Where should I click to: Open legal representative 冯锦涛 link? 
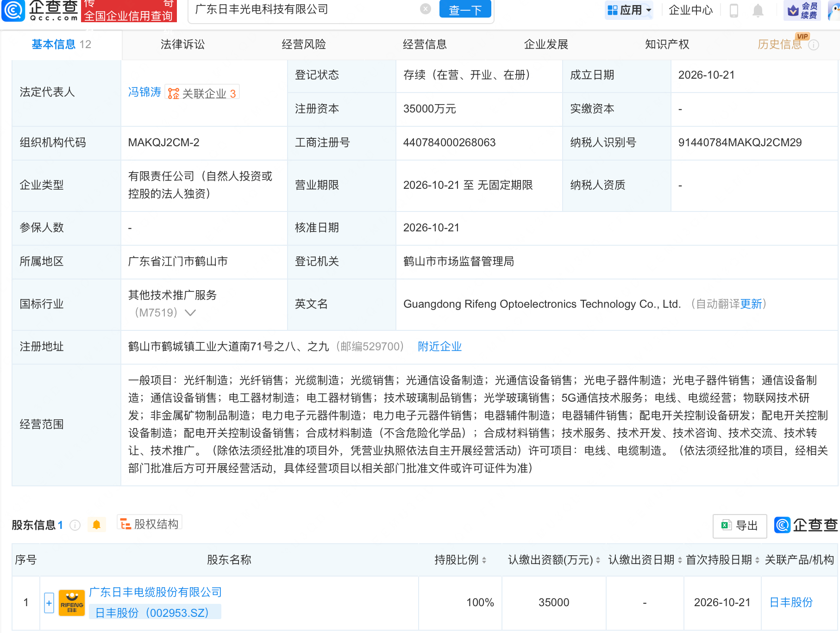[144, 93]
